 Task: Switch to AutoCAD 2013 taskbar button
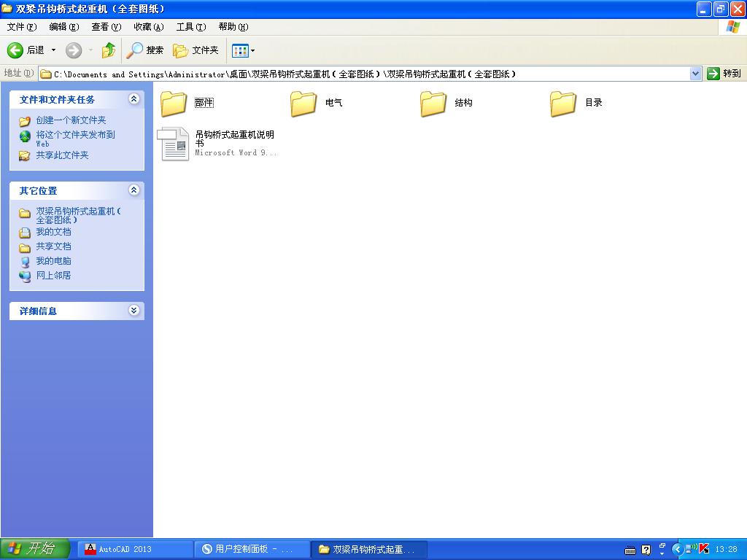point(135,549)
